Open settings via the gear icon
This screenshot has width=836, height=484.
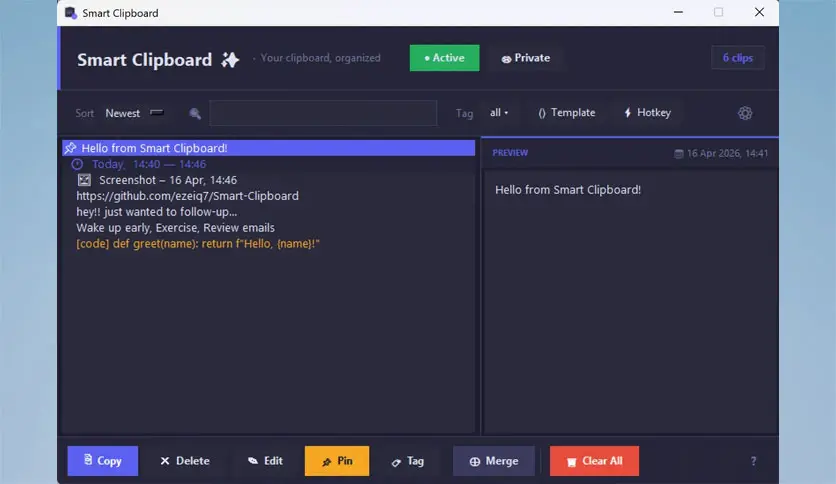pyautogui.click(x=745, y=113)
